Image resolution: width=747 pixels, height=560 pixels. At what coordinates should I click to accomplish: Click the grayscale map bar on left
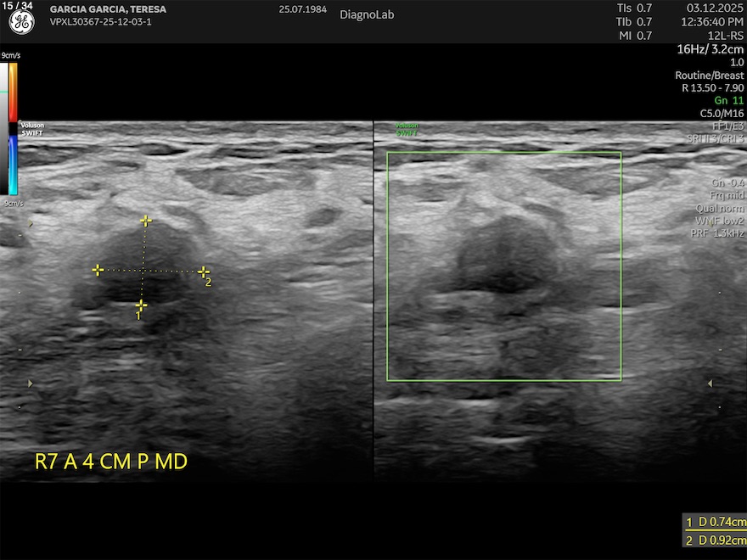[4, 127]
